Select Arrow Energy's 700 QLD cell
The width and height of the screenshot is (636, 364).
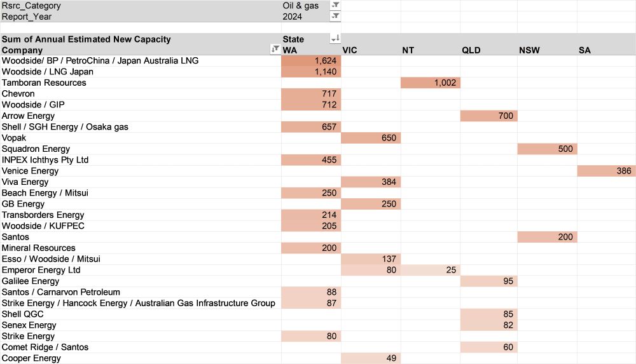(x=488, y=116)
